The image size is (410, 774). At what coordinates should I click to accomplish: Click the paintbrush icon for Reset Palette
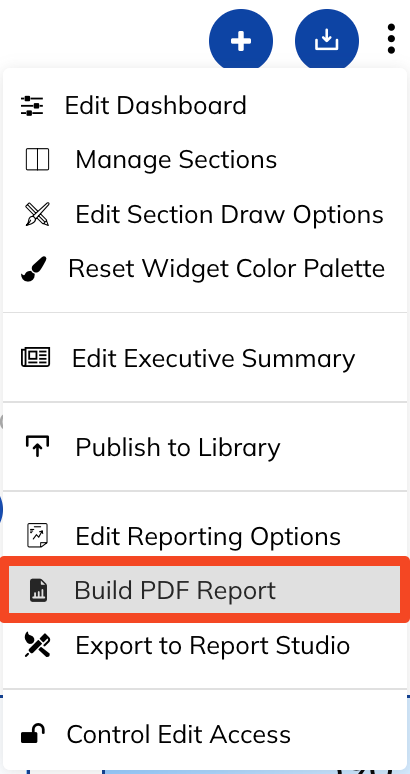coord(34,269)
